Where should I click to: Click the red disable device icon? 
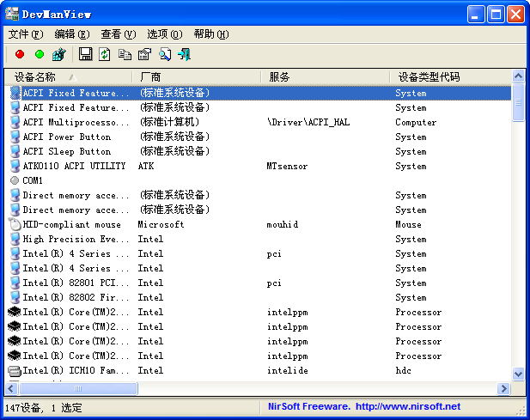click(x=20, y=55)
